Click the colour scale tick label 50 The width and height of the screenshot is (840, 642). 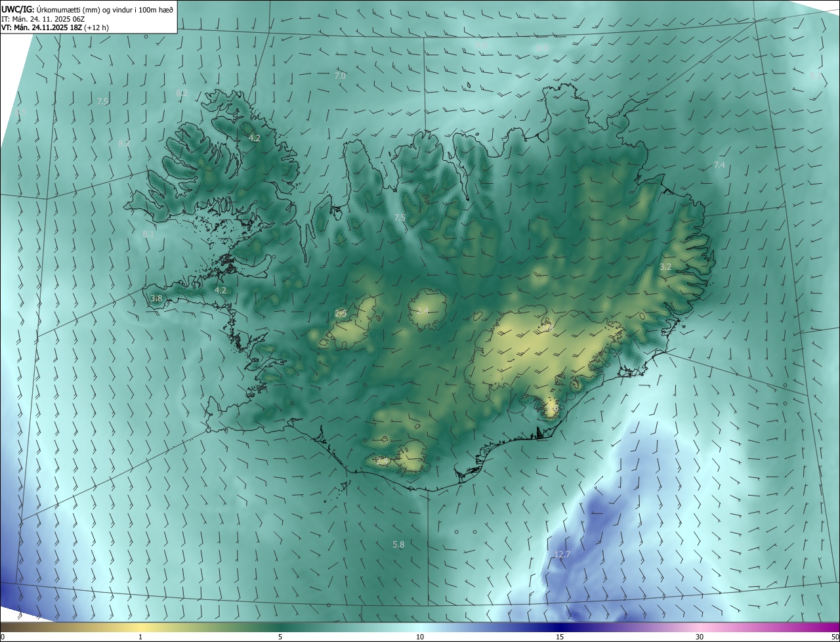(835, 637)
